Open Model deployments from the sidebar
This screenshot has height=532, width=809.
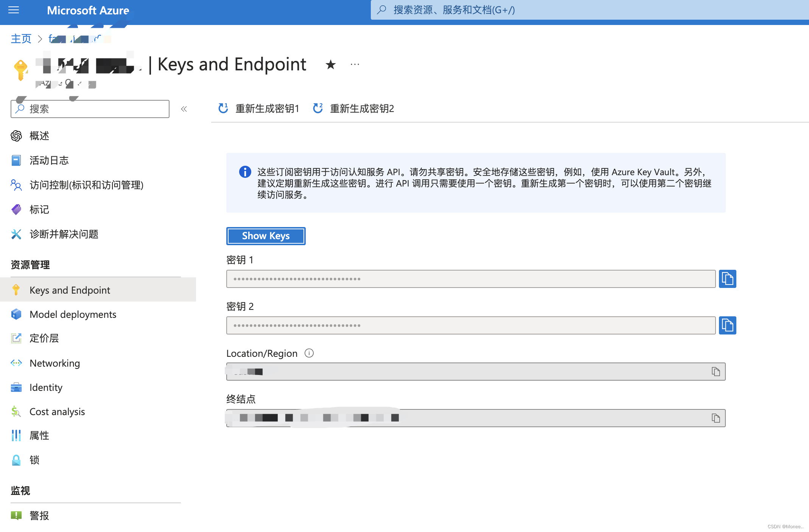[73, 314]
